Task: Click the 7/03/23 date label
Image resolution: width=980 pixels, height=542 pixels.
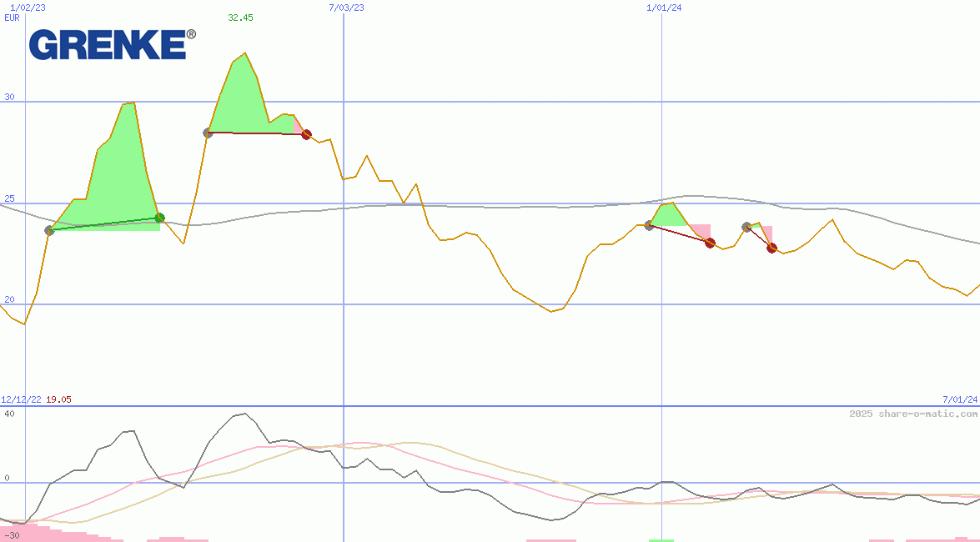Action: pyautogui.click(x=346, y=8)
